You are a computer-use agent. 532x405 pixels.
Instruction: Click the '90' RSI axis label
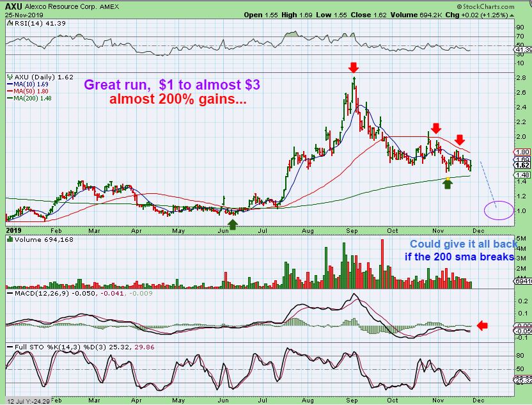pos(520,28)
